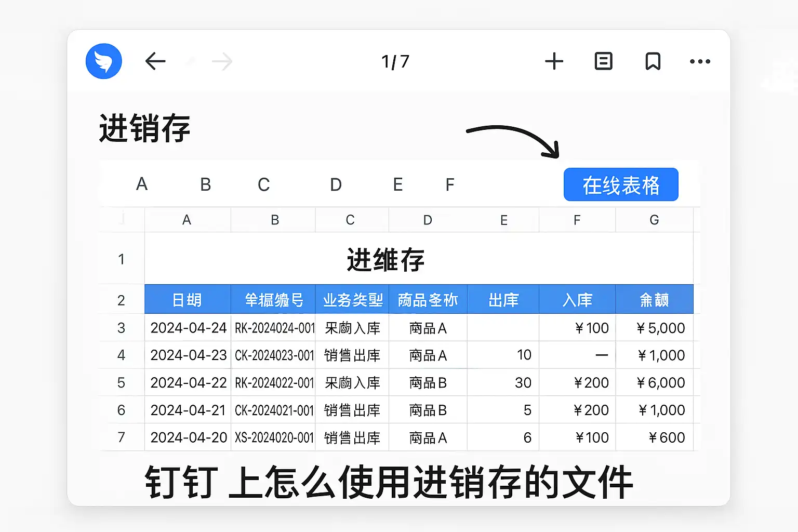798x532 pixels.
Task: Open the document outline icon
Action: tap(603, 61)
